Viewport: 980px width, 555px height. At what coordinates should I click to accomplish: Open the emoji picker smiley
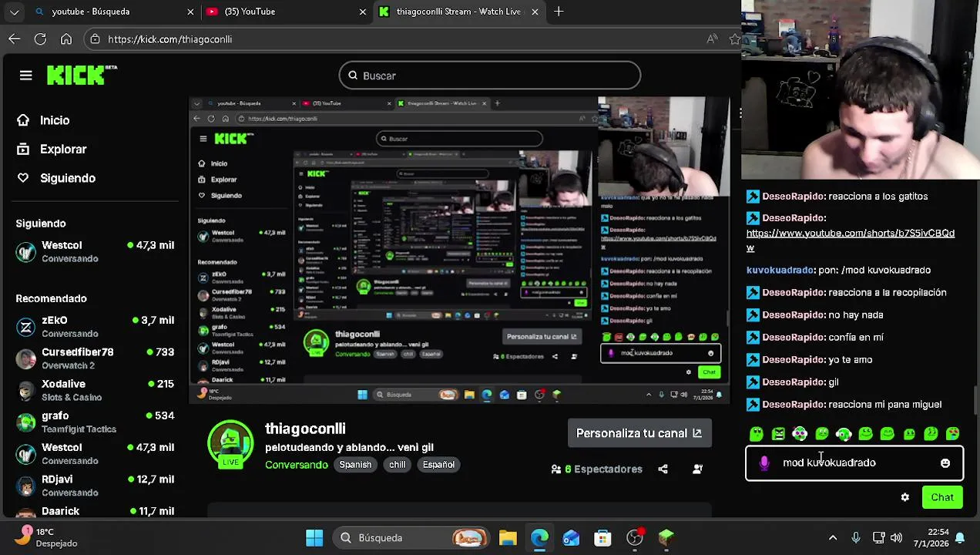(945, 463)
